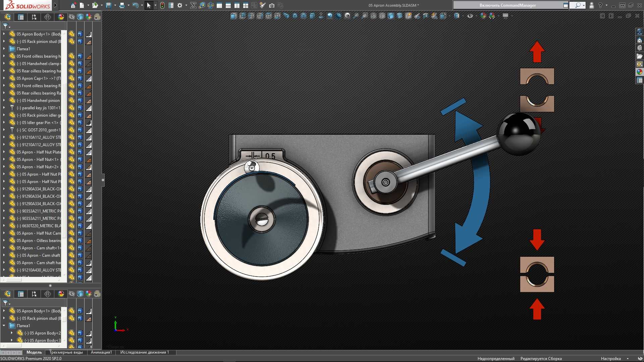
Task: Toggle display mode icon for 05 Apron Body<1> in the upper panel
Action: coord(80,34)
